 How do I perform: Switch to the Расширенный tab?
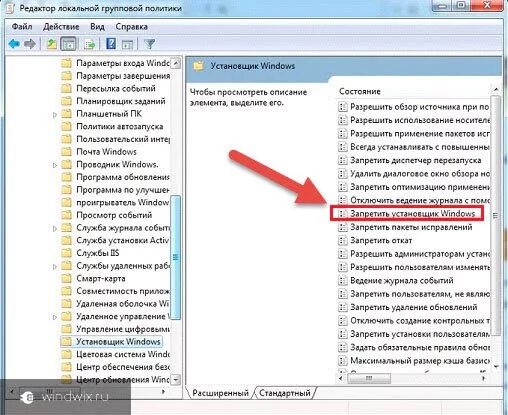[x=220, y=393]
